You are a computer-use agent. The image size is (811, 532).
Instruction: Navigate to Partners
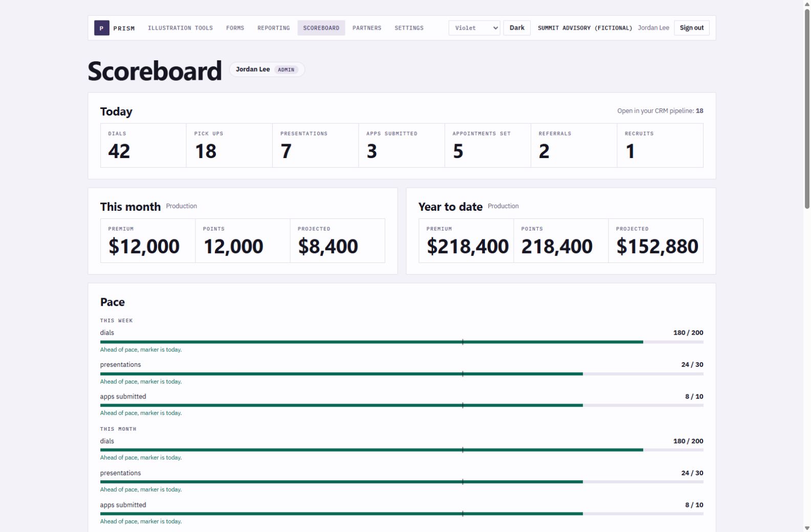[366, 28]
